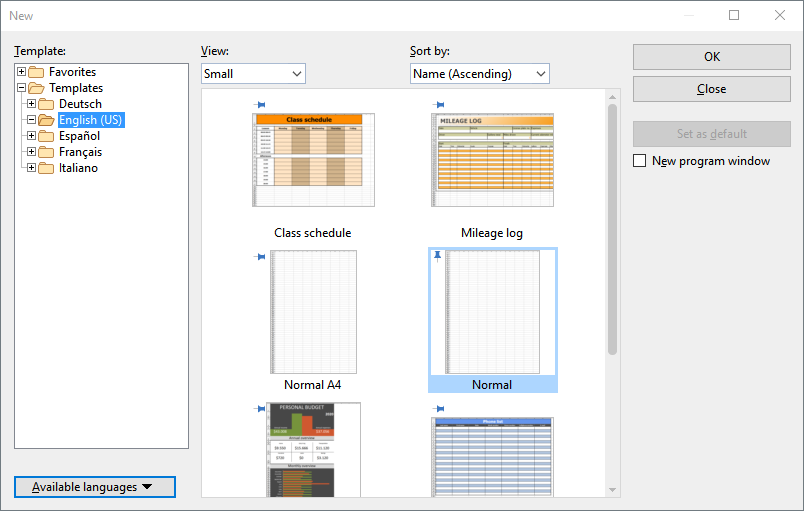Click the Class schedule label text

tap(313, 233)
